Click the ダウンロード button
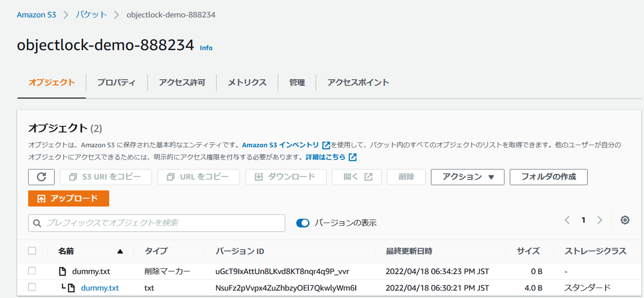644x298 pixels. (x=286, y=177)
